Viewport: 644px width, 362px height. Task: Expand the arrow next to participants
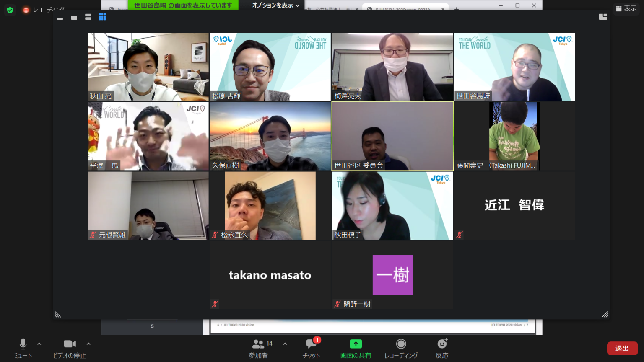(285, 344)
